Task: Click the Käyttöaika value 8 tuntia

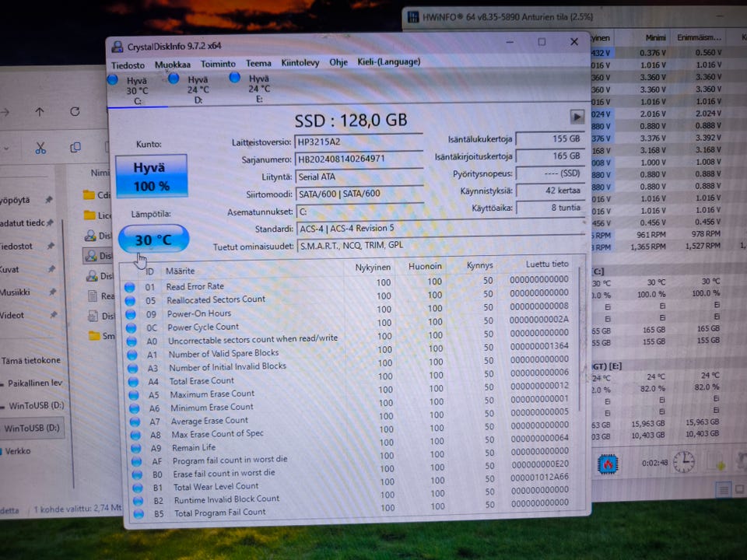Action: click(x=550, y=208)
